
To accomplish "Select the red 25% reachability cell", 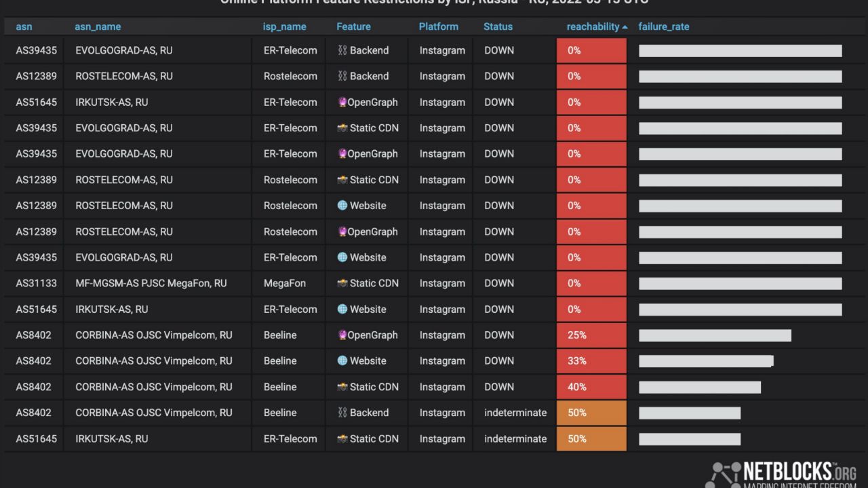I will [591, 335].
